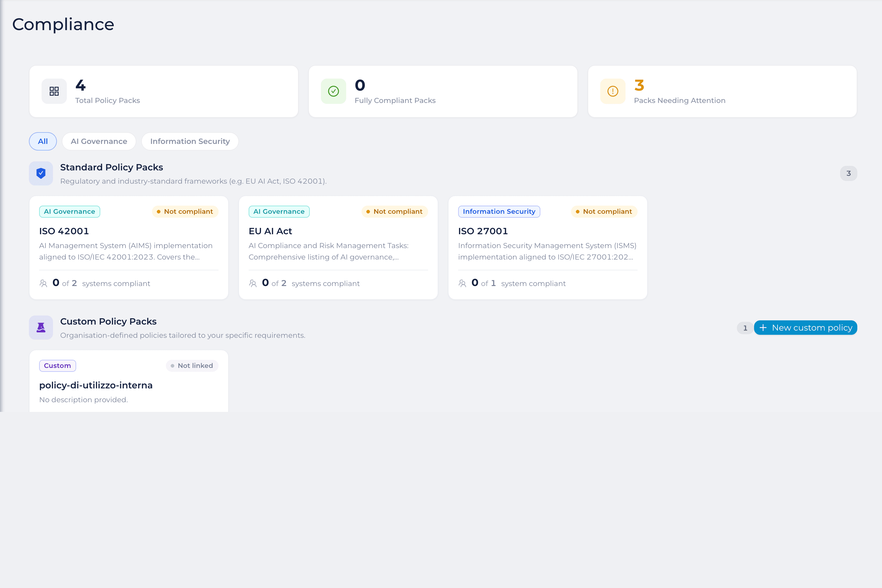This screenshot has height=588, width=882.
Task: Click the Not linked status badge
Action: (192, 366)
